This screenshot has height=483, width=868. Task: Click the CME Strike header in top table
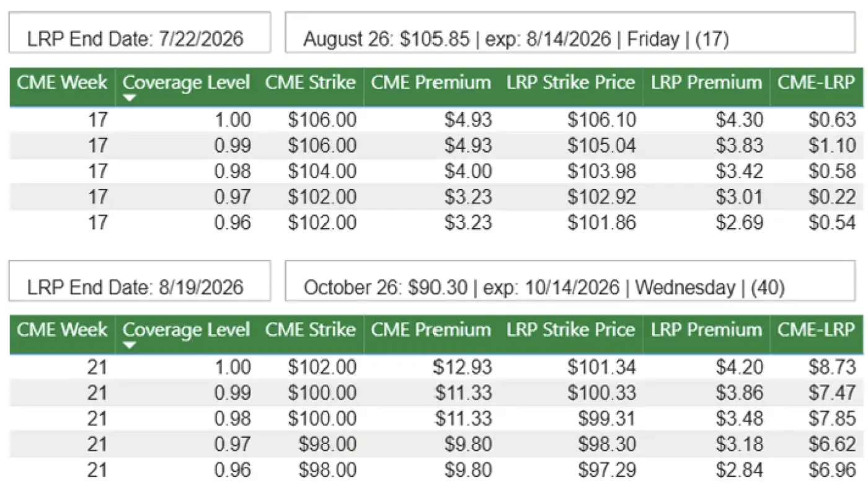(310, 83)
